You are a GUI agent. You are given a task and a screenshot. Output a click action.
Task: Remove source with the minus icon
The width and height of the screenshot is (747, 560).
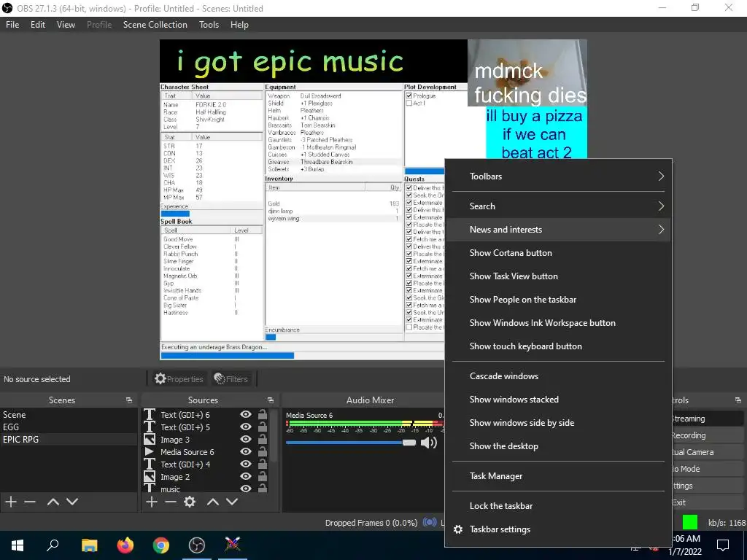tap(171, 502)
